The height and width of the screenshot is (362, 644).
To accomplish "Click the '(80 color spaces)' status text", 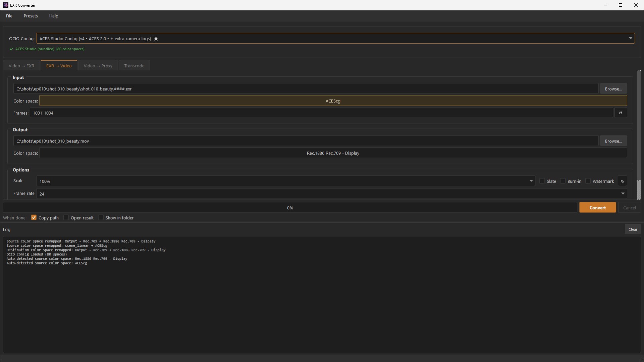I will [70, 49].
